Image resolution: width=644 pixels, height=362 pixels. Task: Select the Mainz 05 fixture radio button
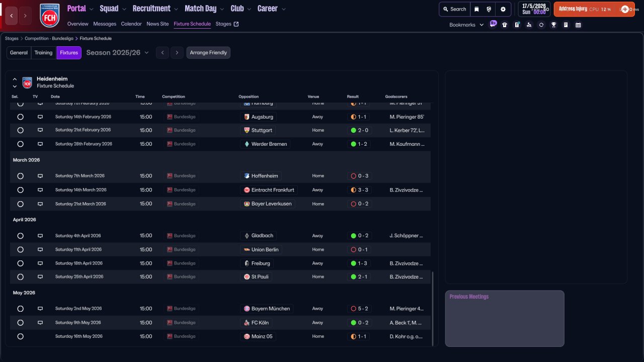coord(20,336)
